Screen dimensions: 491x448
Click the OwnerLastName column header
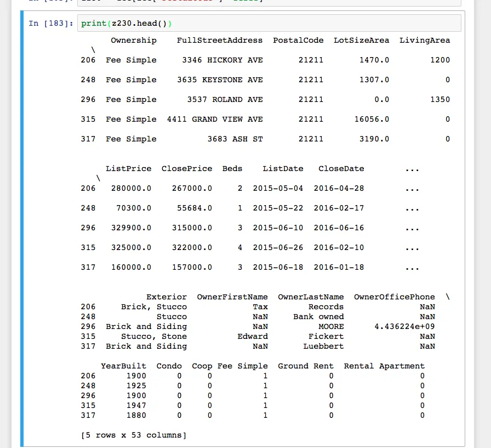pos(311,297)
